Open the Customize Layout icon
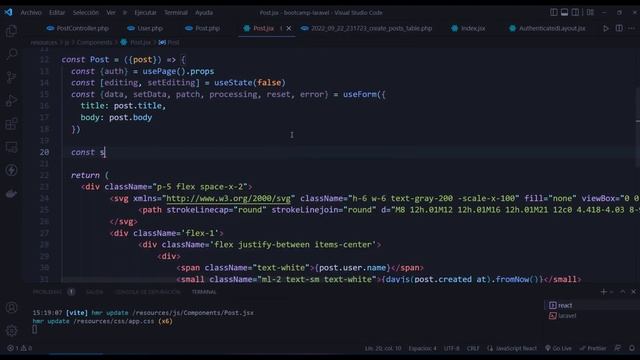Image resolution: width=640 pixels, height=360 pixels. click(590, 12)
